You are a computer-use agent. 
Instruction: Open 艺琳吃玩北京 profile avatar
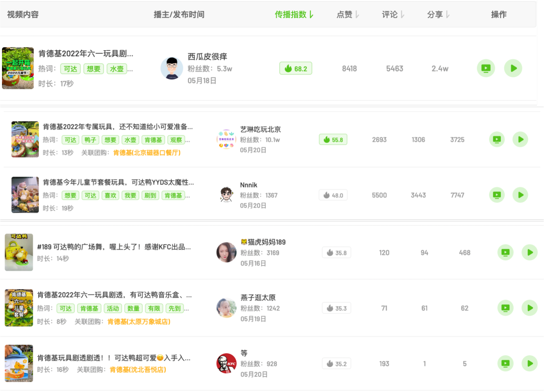coord(226,139)
